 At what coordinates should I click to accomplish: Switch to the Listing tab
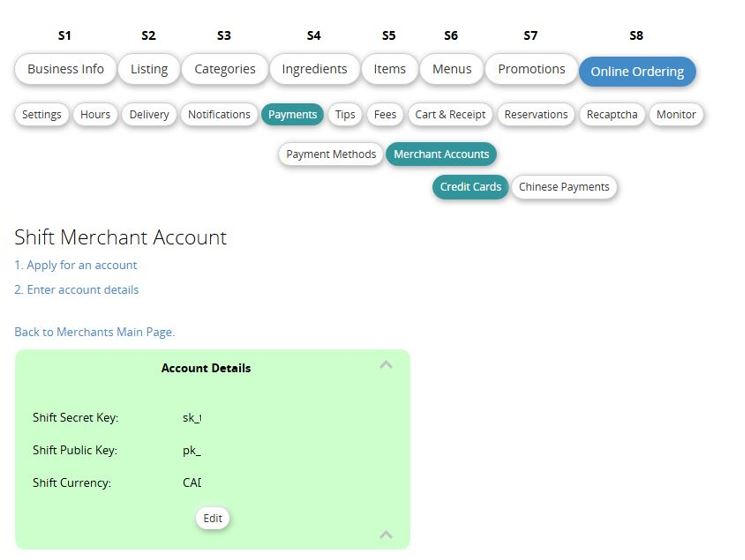[x=149, y=69]
